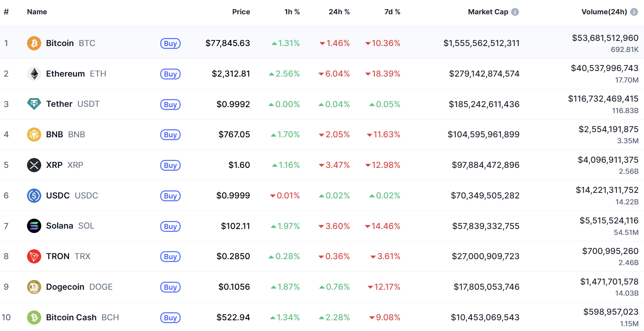Click the XRP coin logo icon
The image size is (644, 331).
pos(34,165)
